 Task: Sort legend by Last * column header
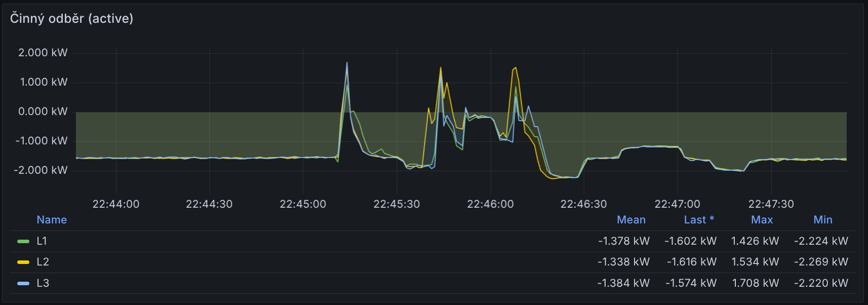tap(699, 220)
